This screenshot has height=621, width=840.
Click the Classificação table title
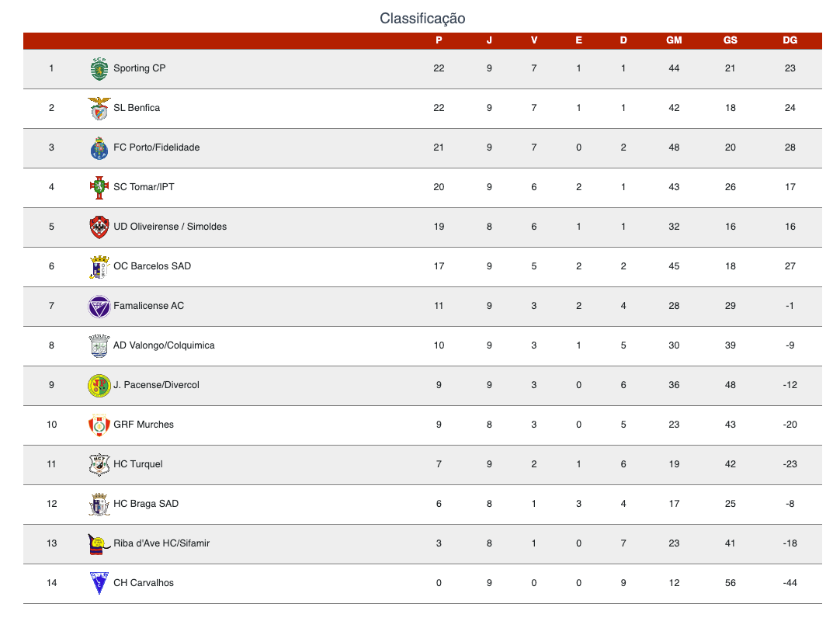(422, 19)
